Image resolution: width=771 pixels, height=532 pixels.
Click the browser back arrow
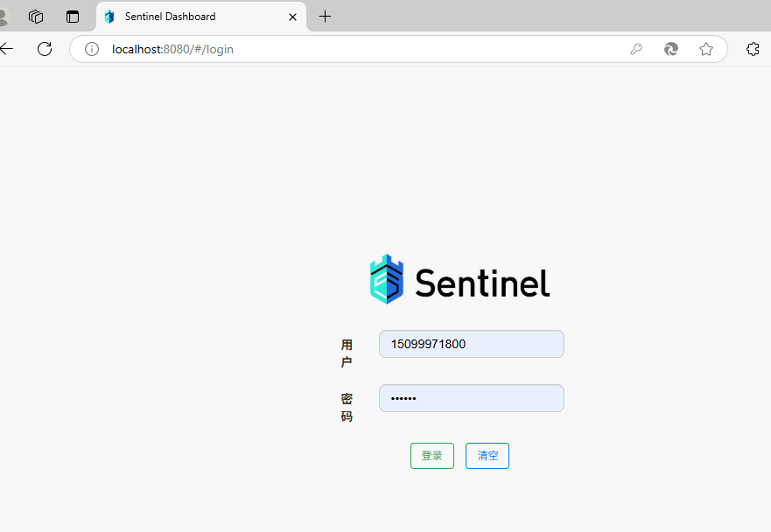[6, 49]
